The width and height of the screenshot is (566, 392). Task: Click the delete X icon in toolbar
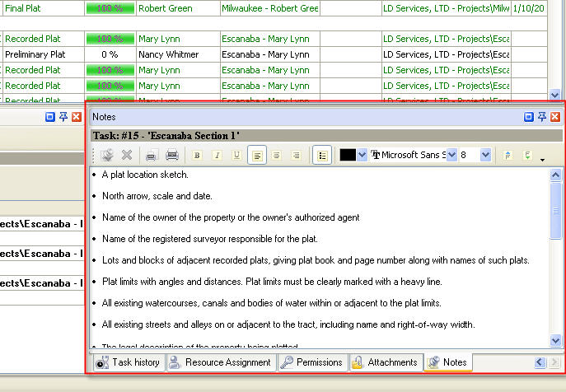[x=127, y=155]
